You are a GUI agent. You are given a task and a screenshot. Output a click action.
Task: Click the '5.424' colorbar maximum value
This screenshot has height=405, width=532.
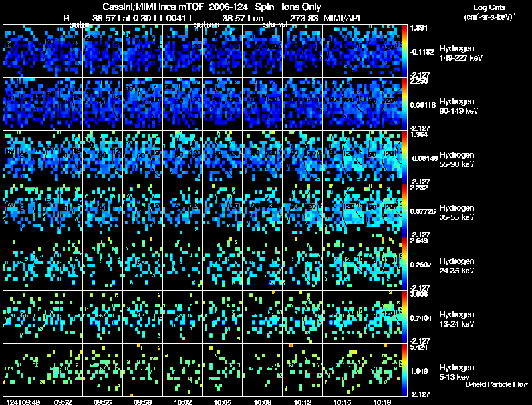(419, 347)
